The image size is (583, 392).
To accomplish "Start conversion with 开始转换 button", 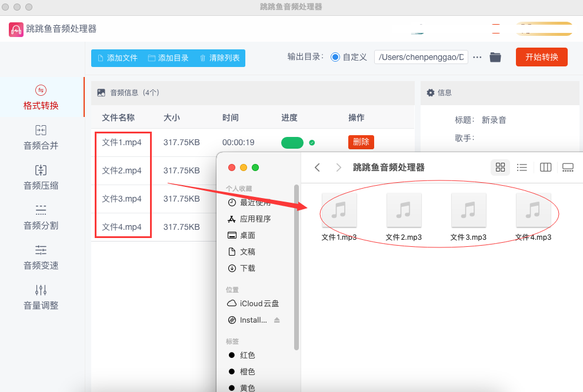I will (x=541, y=57).
